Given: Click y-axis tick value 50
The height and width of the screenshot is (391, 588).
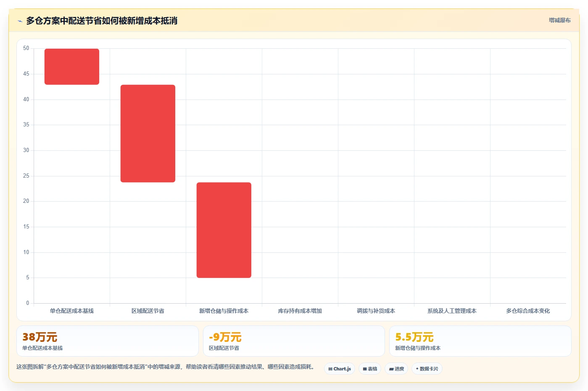Looking at the screenshot, I should tap(26, 48).
